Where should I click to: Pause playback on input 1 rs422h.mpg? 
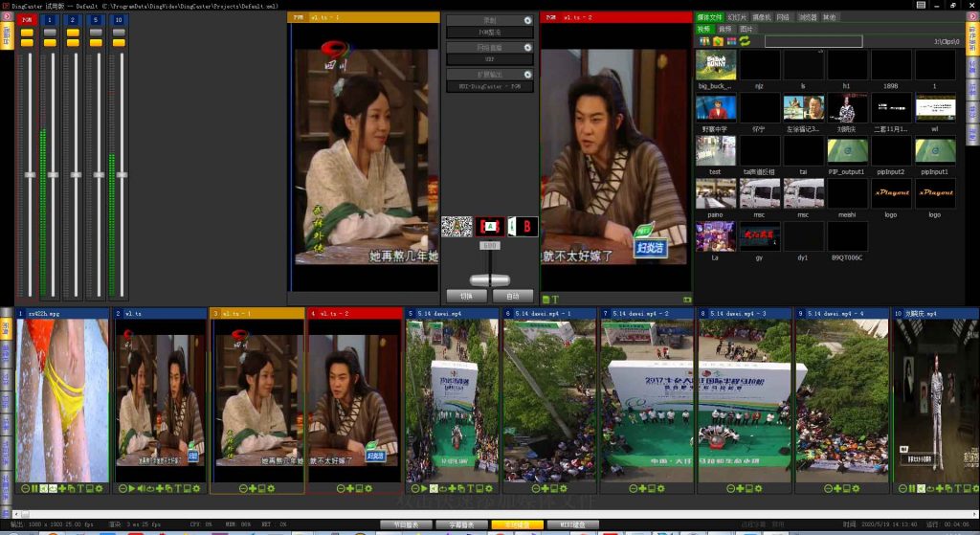click(x=35, y=488)
